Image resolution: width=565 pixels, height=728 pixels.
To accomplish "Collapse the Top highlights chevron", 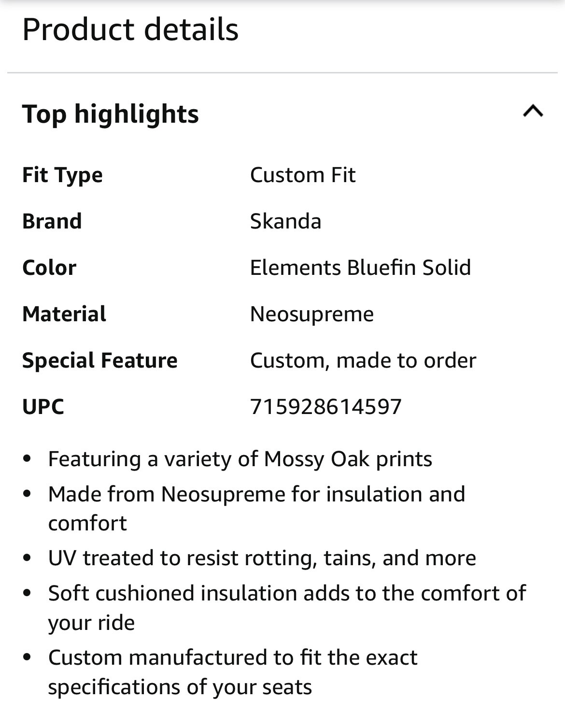I will click(533, 112).
